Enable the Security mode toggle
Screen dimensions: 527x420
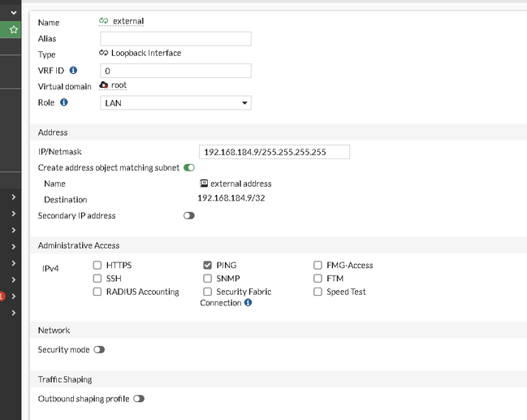[99, 349]
